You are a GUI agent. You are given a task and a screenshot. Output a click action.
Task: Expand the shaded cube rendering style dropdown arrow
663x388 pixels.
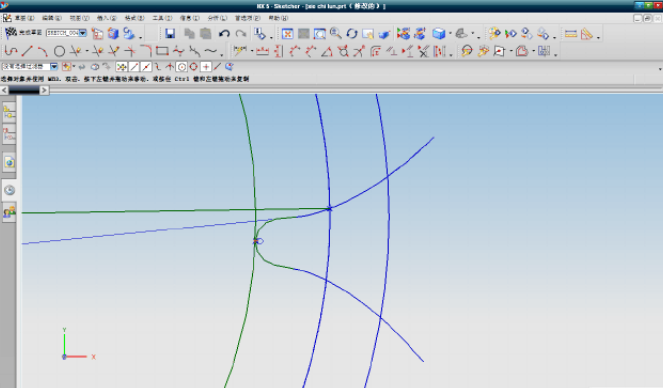pos(450,33)
